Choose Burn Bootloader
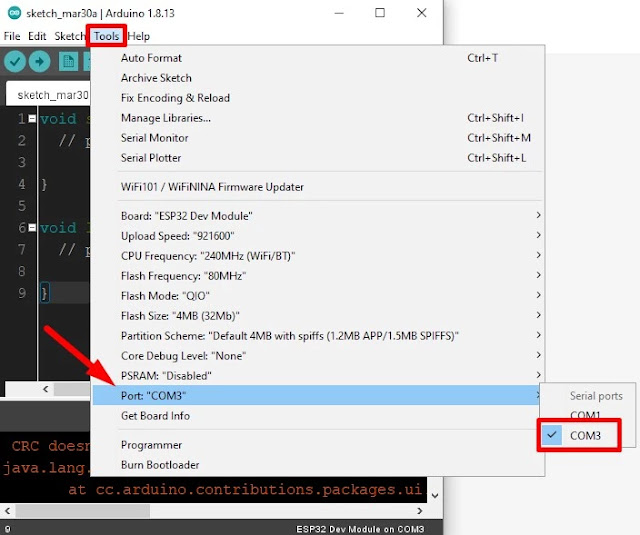Viewport: 640px width, 535px height. point(318,465)
